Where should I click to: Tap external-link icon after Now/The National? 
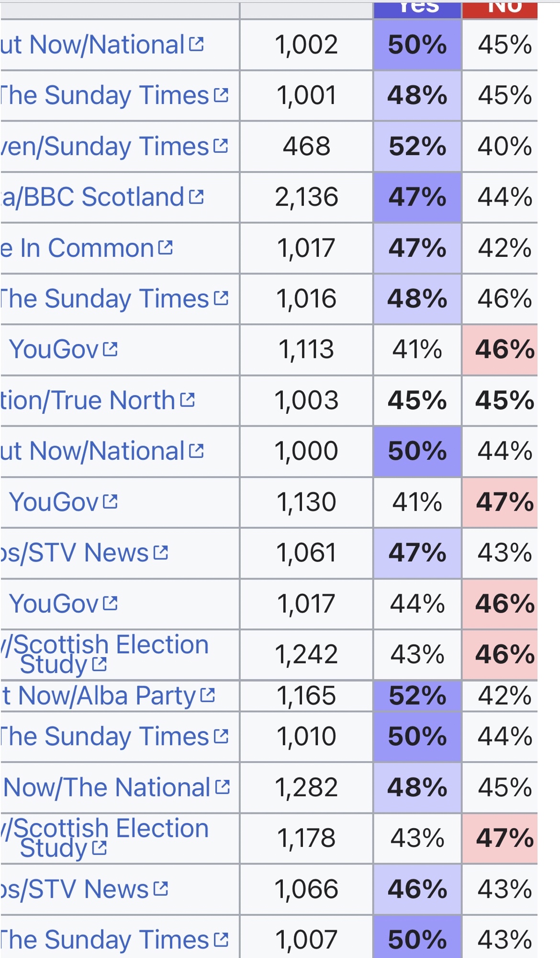click(x=223, y=787)
